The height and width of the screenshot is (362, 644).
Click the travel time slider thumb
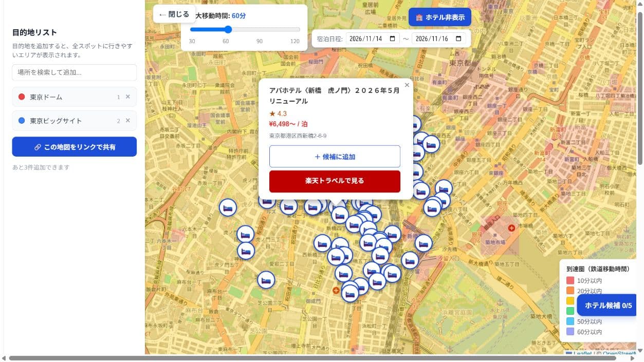pos(228,30)
